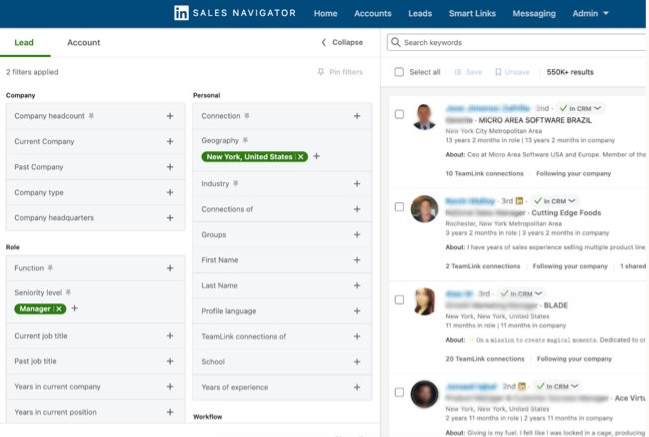Open profile photo of Ace Virtual lead
The image size is (649, 437).
[x=424, y=394]
